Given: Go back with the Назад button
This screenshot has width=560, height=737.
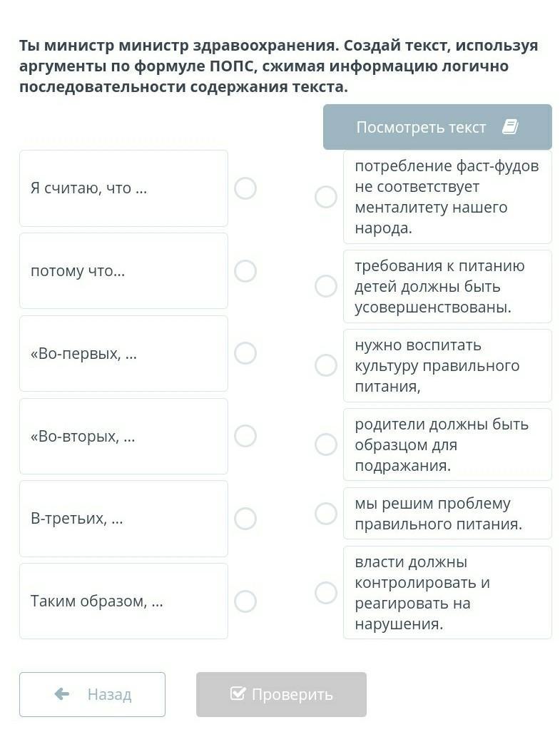Looking at the screenshot, I should (92, 694).
